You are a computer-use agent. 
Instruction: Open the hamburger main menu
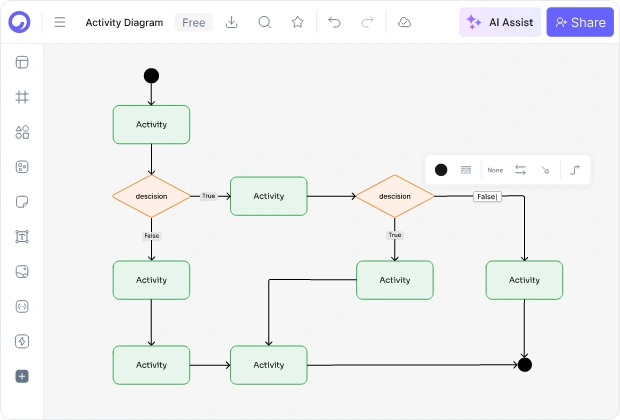[60, 22]
